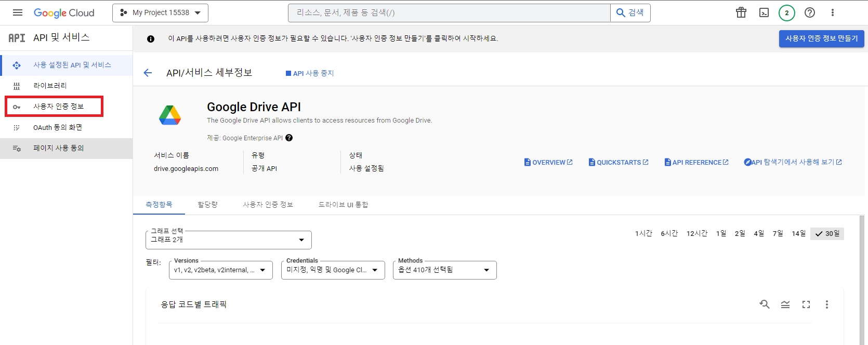Viewport: 868px width, 345px height.
Task: Select the 14일 time range
Action: [799, 234]
